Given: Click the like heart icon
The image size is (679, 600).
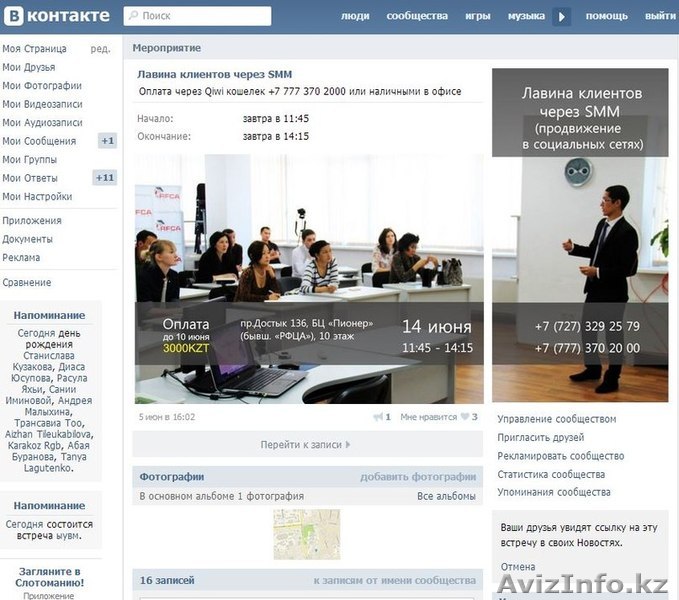Looking at the screenshot, I should [x=465, y=416].
